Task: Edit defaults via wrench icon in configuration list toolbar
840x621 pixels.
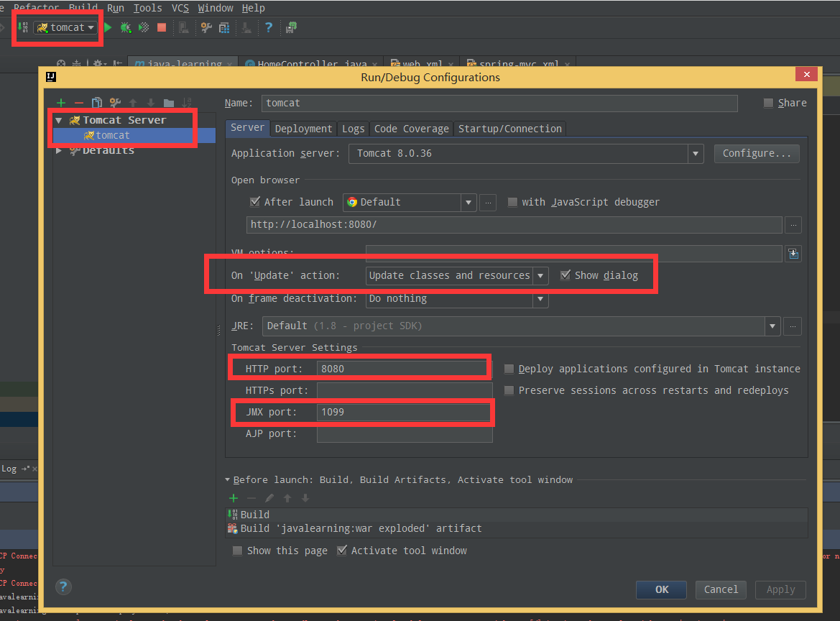Action: click(x=115, y=102)
